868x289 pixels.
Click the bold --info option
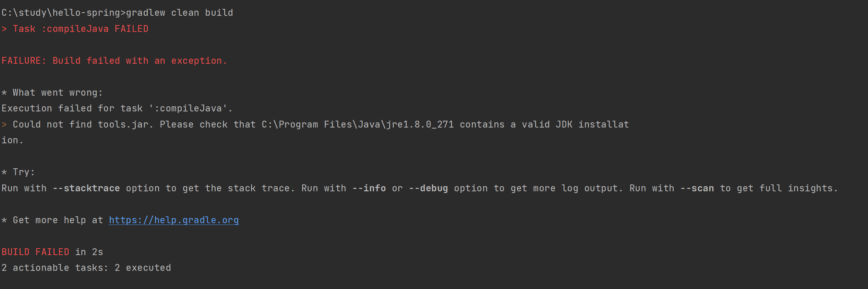(369, 188)
